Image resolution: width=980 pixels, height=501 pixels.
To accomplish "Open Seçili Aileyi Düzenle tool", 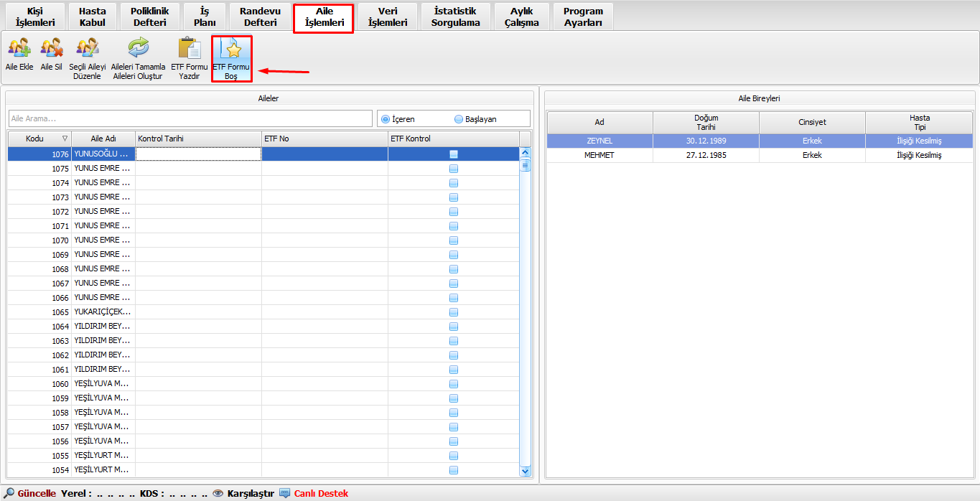I will [88, 48].
